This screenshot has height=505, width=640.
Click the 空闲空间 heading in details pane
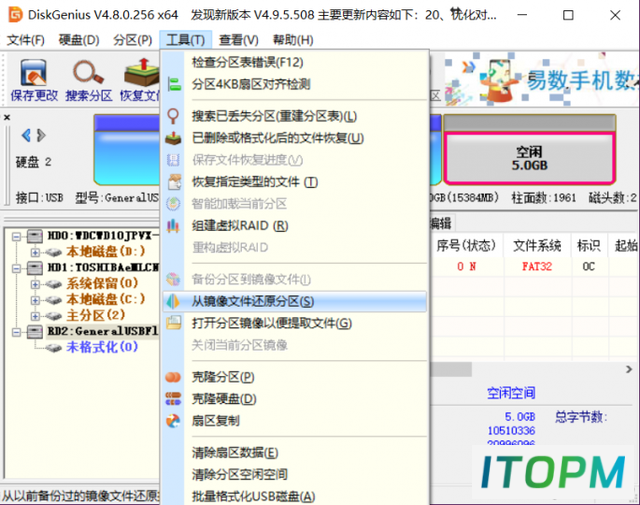511,393
